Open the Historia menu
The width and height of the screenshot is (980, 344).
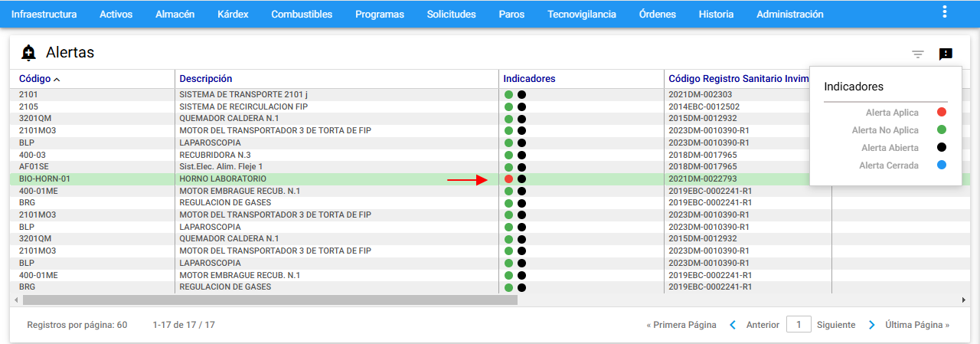click(717, 14)
